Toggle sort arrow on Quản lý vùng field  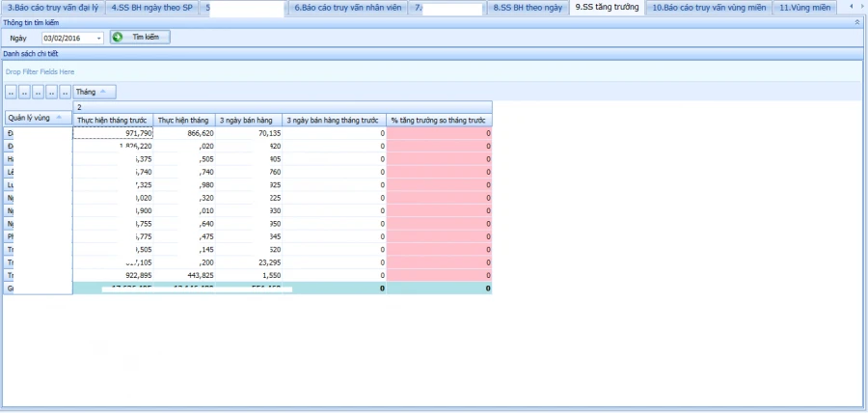tap(59, 118)
